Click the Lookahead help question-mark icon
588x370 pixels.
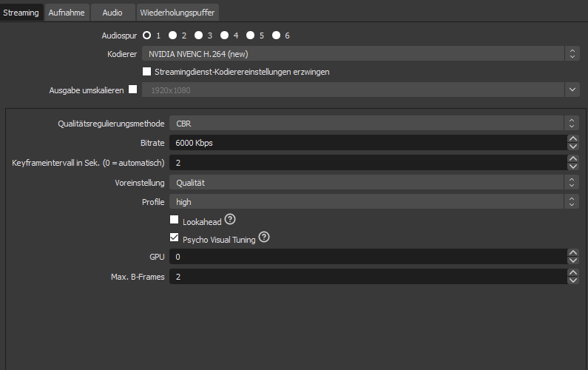[230, 219]
